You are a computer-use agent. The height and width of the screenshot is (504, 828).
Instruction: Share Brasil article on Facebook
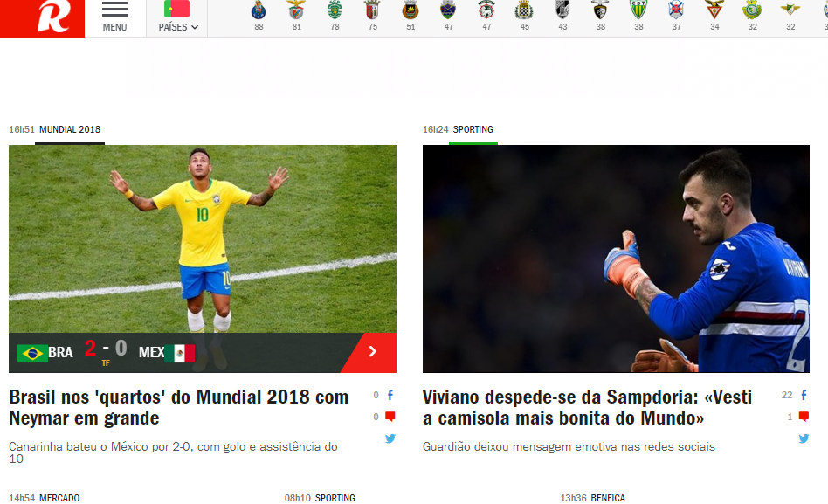(390, 395)
